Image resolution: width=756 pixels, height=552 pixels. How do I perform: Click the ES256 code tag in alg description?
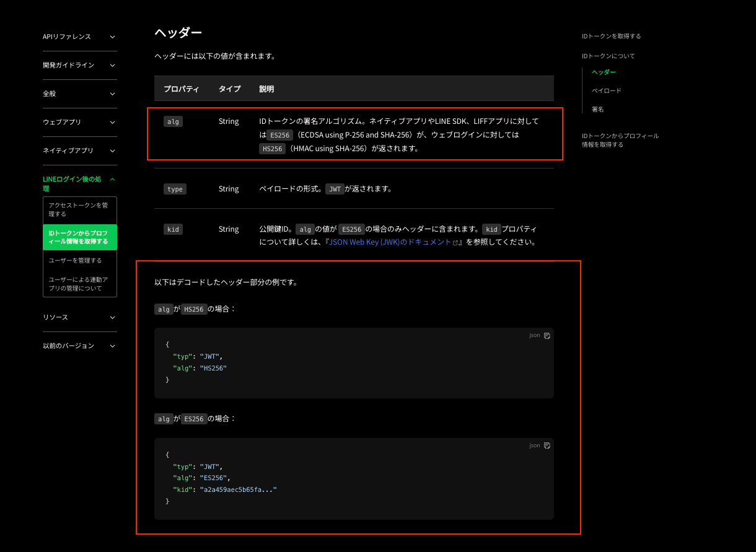pyautogui.click(x=280, y=135)
